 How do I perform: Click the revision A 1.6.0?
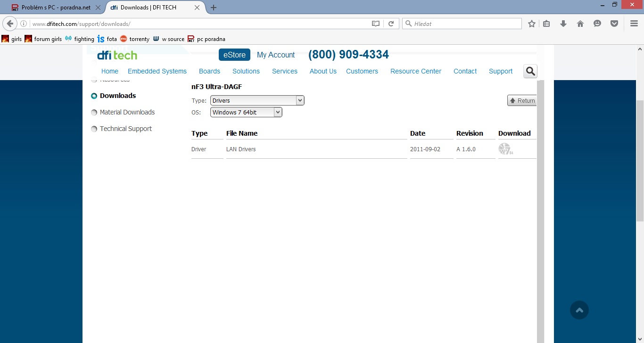pos(466,149)
